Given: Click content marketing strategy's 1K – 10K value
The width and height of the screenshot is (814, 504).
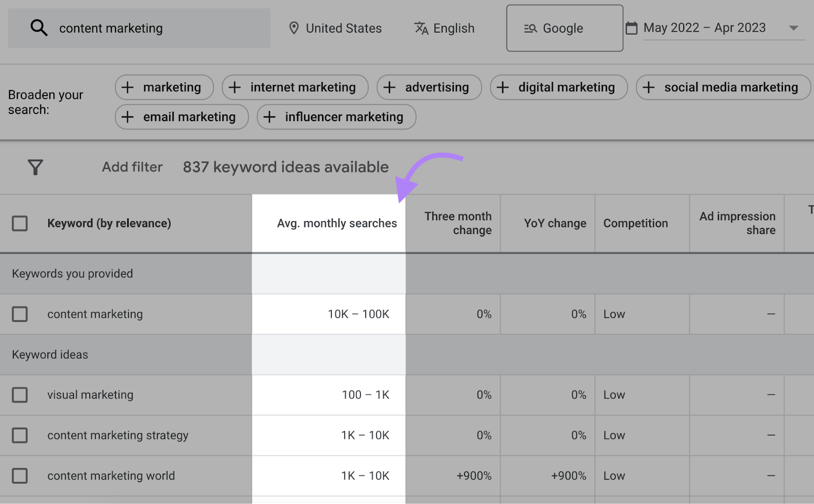Looking at the screenshot, I should click(x=365, y=435).
